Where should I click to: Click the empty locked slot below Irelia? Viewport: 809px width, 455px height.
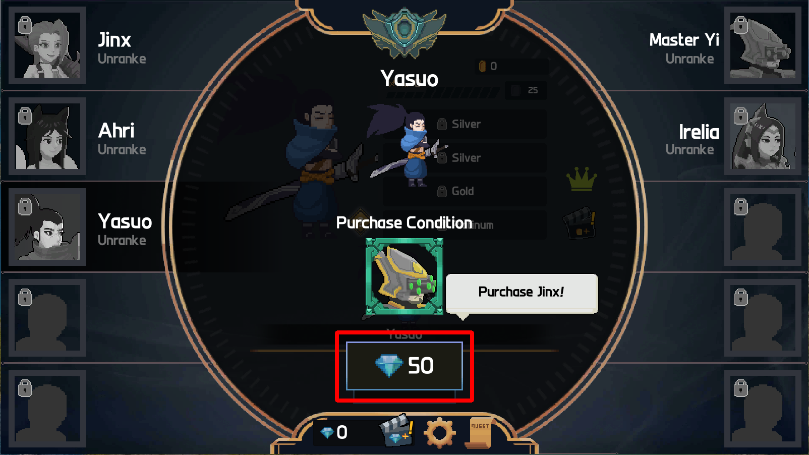762,227
